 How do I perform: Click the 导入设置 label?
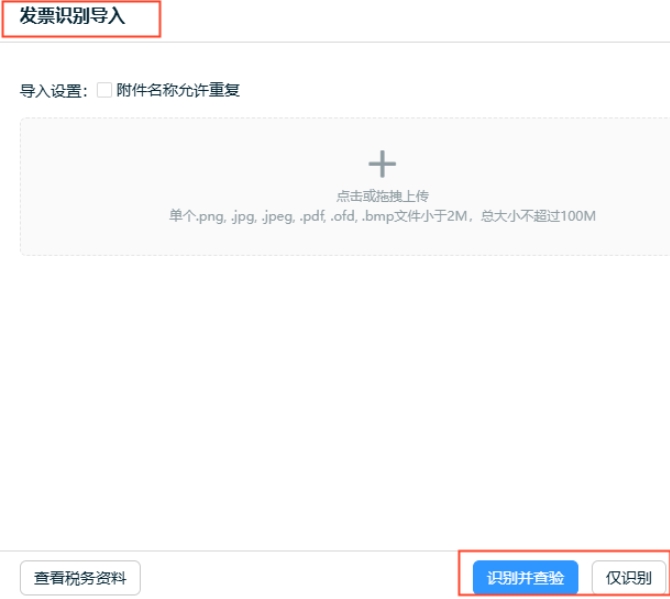pyautogui.click(x=54, y=91)
